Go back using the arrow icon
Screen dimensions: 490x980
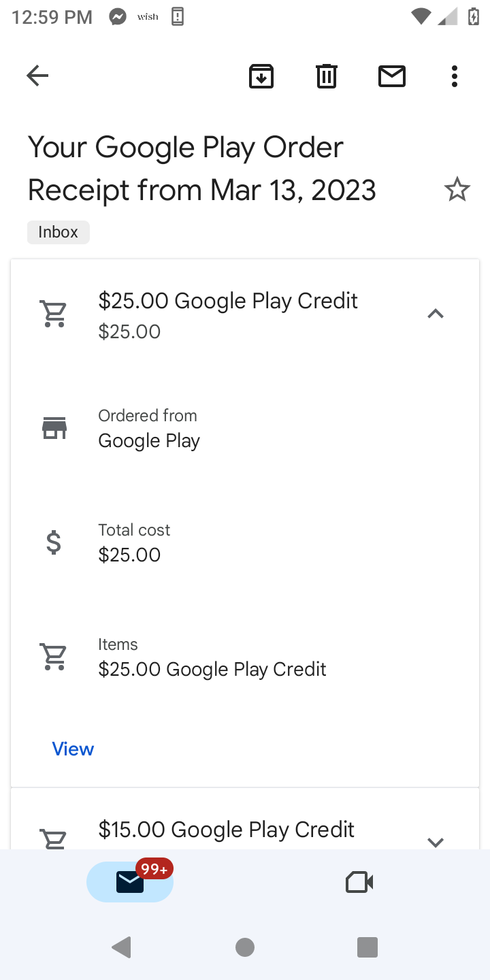point(37,76)
